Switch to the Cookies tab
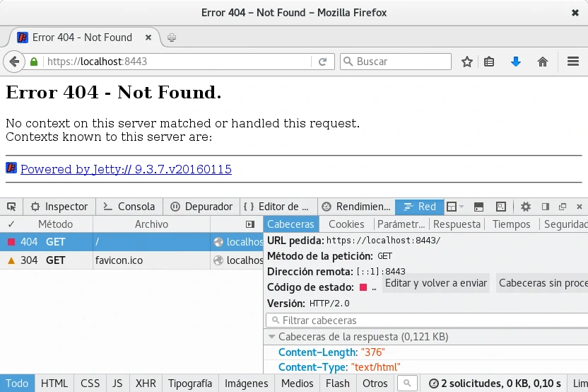This screenshot has height=392, width=588. coord(346,224)
